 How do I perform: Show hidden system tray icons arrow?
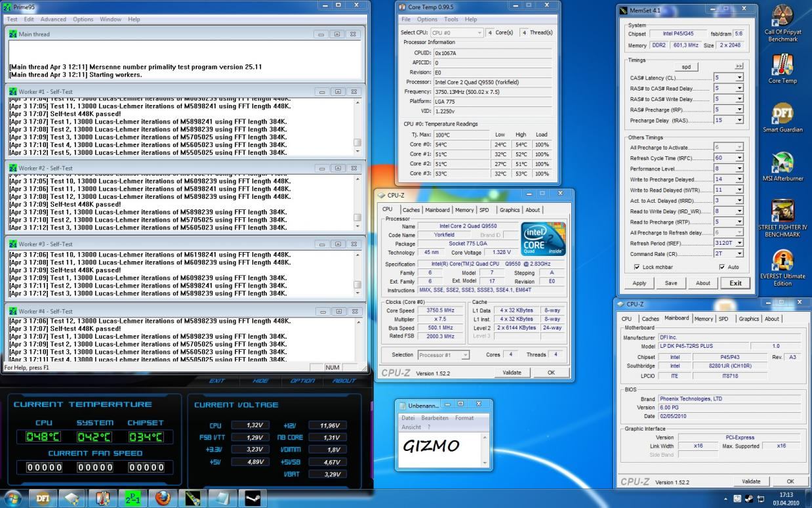coord(725,499)
